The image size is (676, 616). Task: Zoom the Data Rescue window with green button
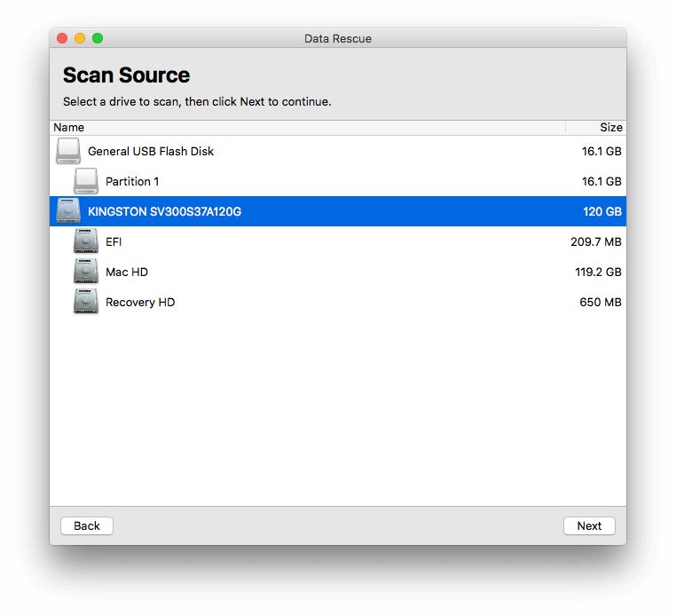click(98, 38)
